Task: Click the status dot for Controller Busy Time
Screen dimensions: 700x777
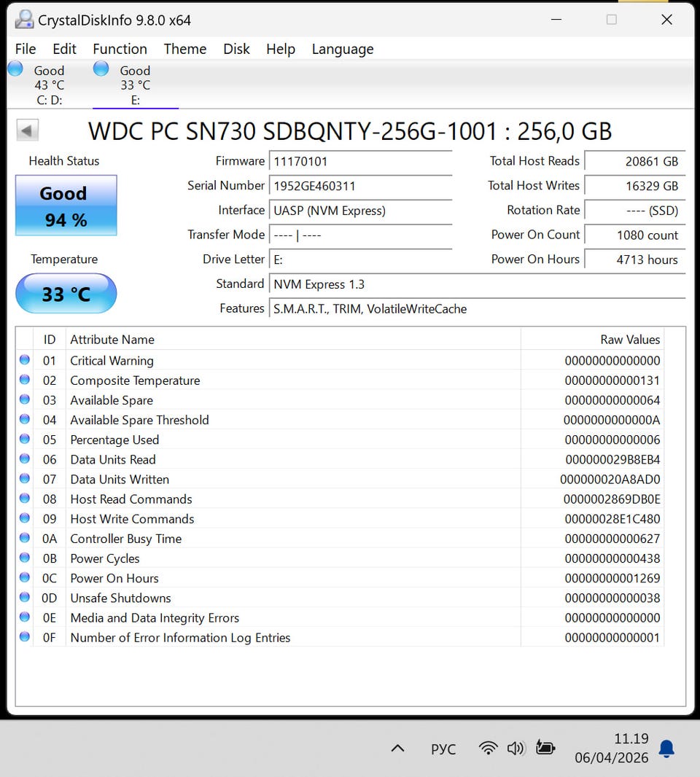Action: pos(24,538)
